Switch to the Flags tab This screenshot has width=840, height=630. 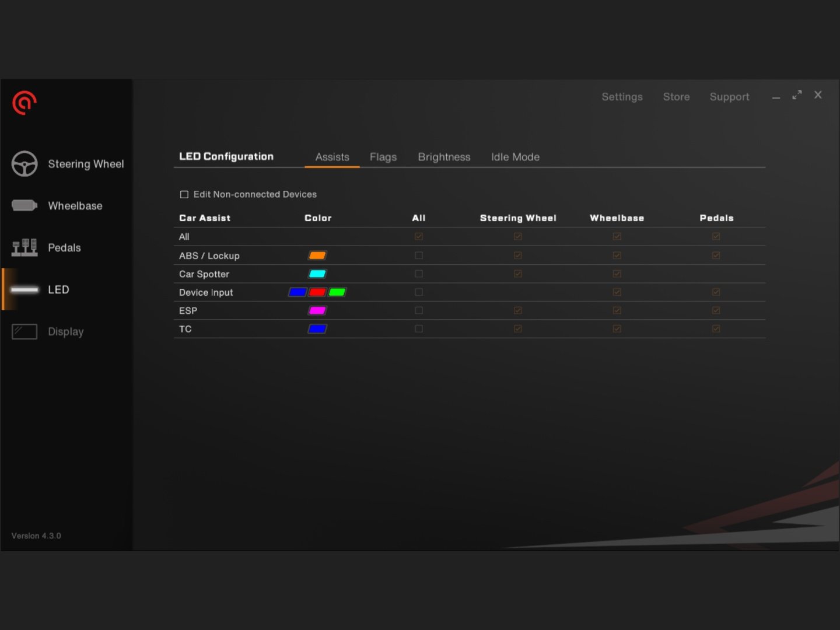tap(383, 157)
